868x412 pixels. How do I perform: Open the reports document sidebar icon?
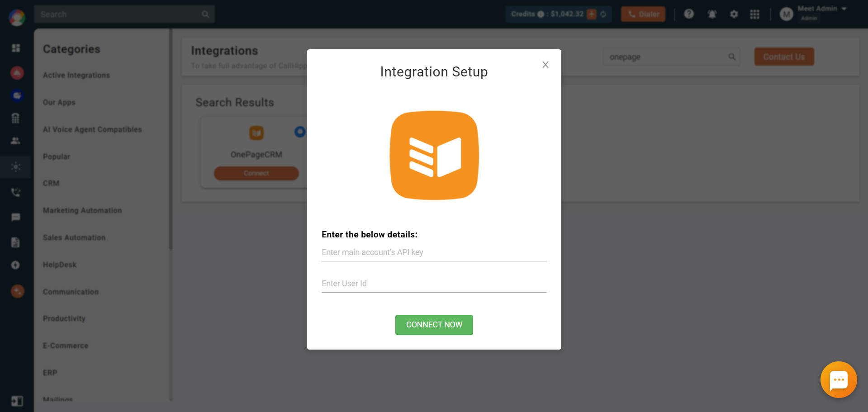click(15, 242)
